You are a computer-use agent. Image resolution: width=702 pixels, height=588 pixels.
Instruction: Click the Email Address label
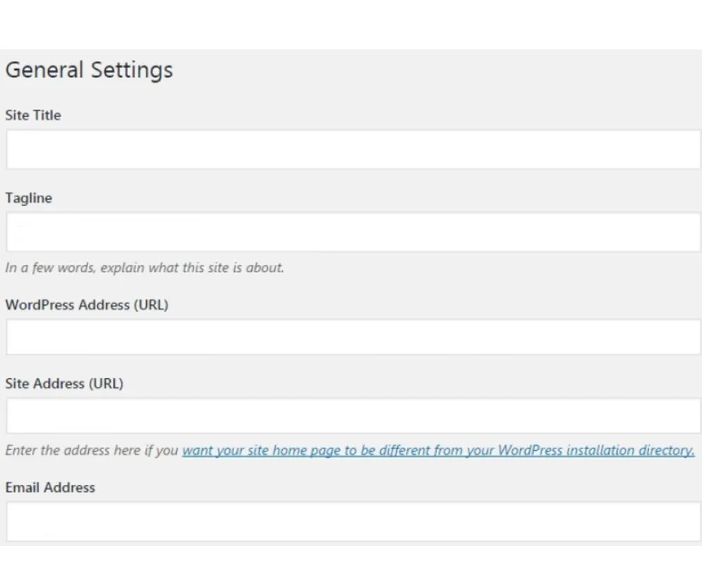coord(50,487)
